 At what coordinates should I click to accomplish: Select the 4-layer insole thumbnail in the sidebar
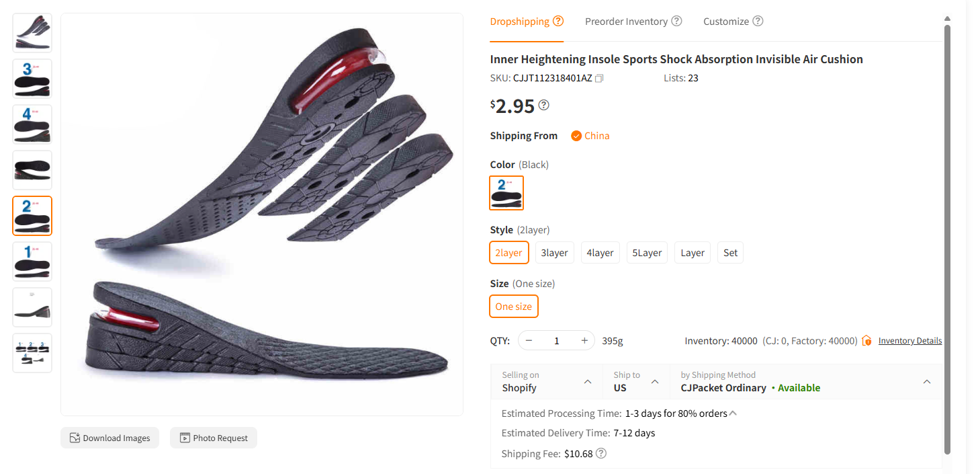(32, 124)
